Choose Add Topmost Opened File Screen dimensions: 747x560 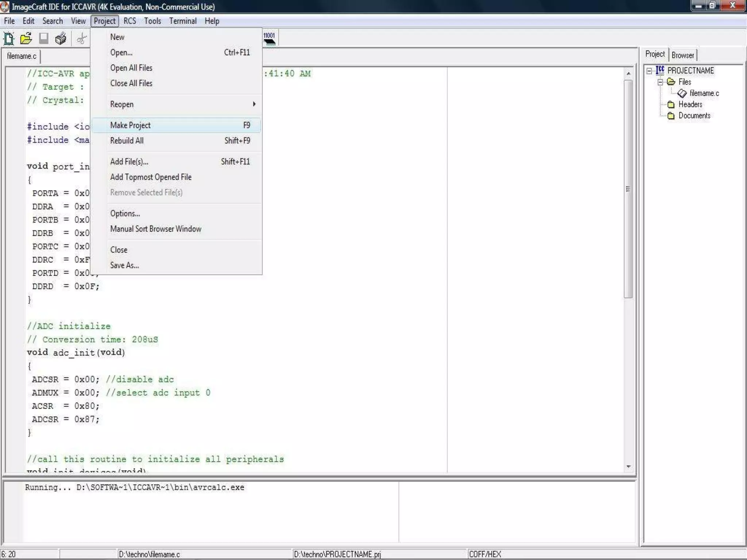pyautogui.click(x=177, y=177)
